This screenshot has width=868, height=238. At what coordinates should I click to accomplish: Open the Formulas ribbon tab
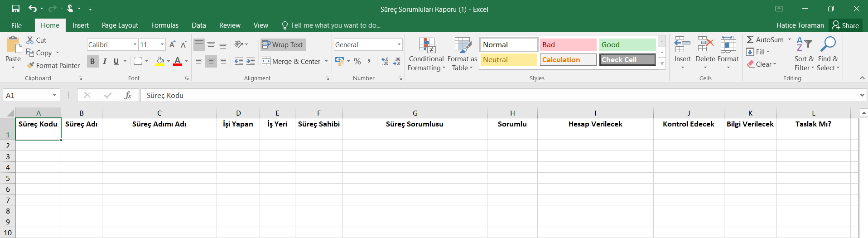coord(164,25)
